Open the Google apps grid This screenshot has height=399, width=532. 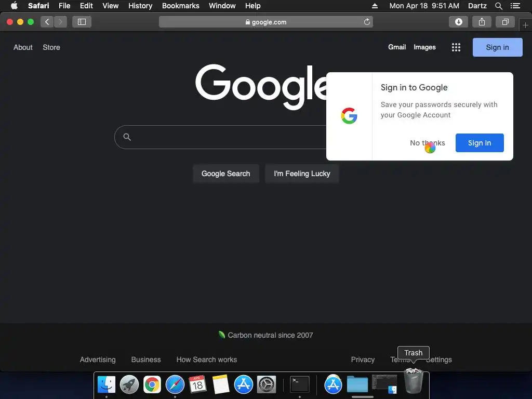pyautogui.click(x=456, y=47)
